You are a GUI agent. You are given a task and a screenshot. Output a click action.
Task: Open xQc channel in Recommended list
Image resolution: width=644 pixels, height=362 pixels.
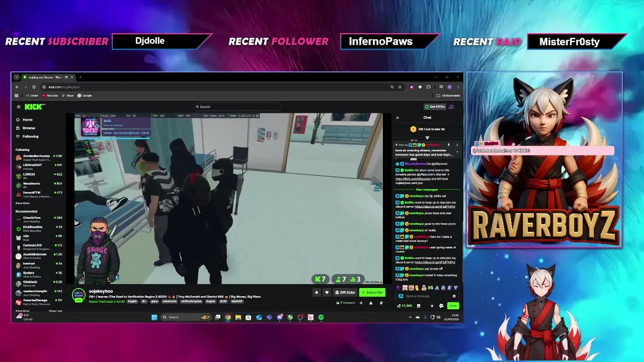[39, 237]
